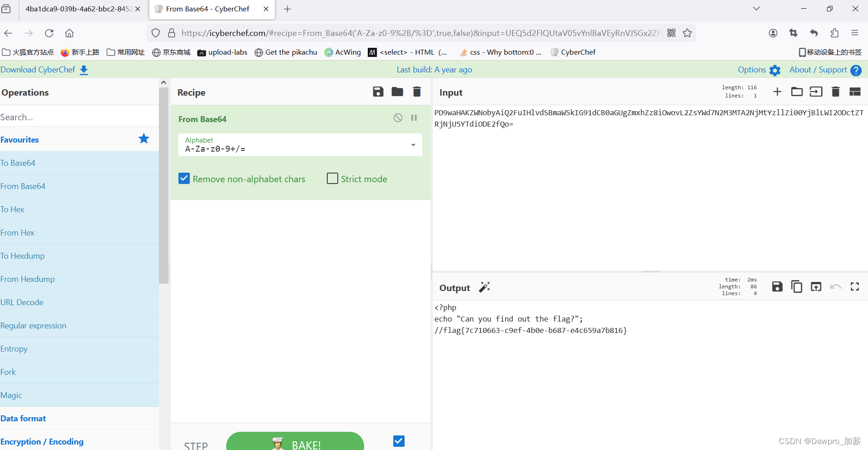Image resolution: width=868 pixels, height=450 pixels.
Task: Replace input with output
Action: pos(816,286)
